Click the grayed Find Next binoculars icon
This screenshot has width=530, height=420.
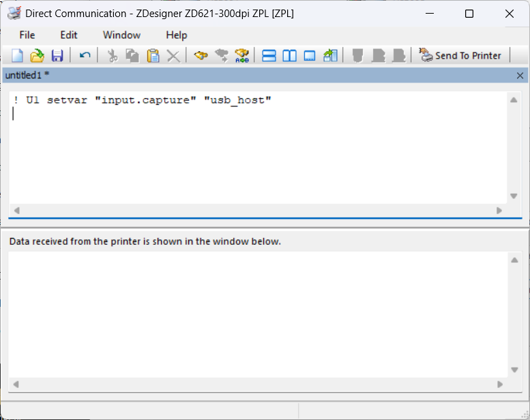[222, 55]
